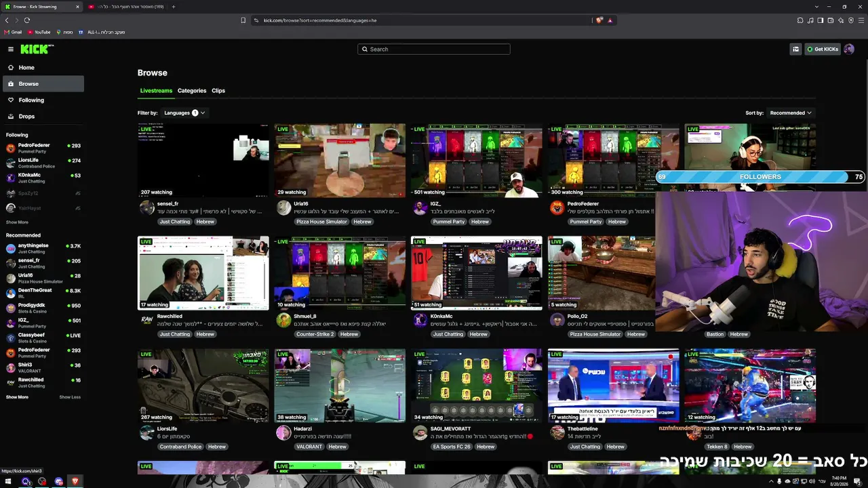The height and width of the screenshot is (488, 868).
Task: Click the browser address bar URL
Action: (320, 20)
